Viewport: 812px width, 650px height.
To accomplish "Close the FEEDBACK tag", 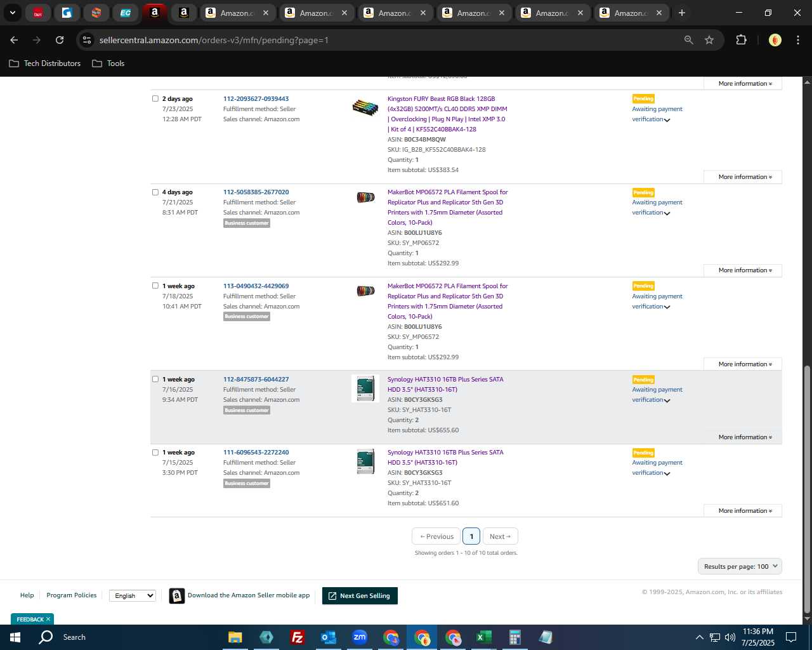I will pos(48,619).
